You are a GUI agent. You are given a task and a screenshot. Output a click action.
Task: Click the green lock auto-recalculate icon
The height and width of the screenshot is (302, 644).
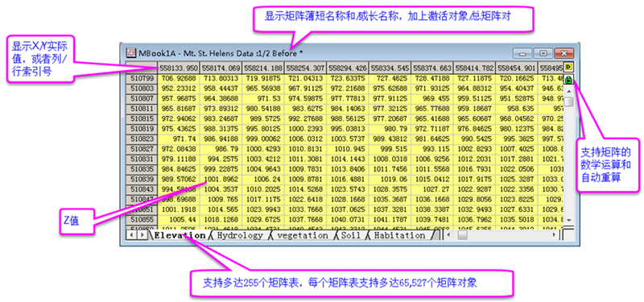(569, 79)
